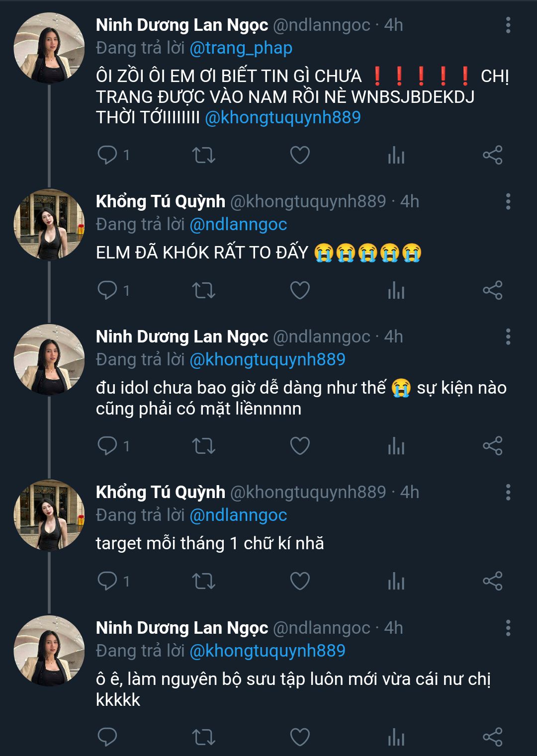Reply to the 'ô ê, làm nguyên bộ' tweet
The image size is (537, 756).
pos(107,737)
